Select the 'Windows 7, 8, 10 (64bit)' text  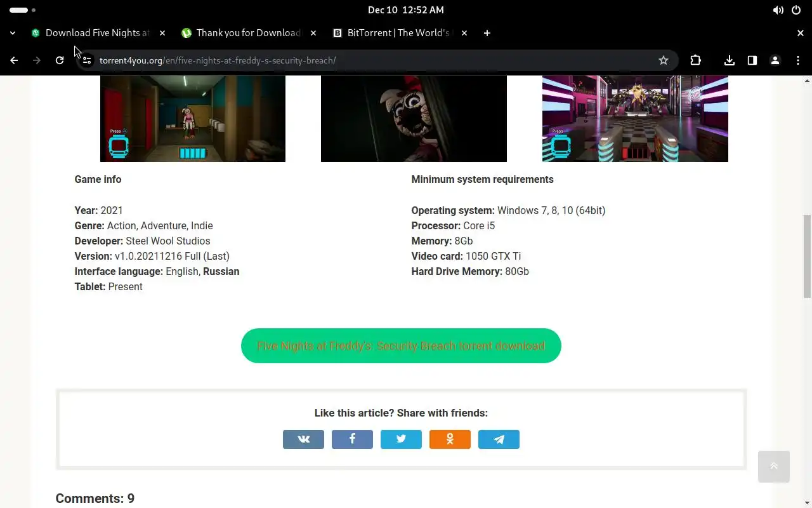551,211
